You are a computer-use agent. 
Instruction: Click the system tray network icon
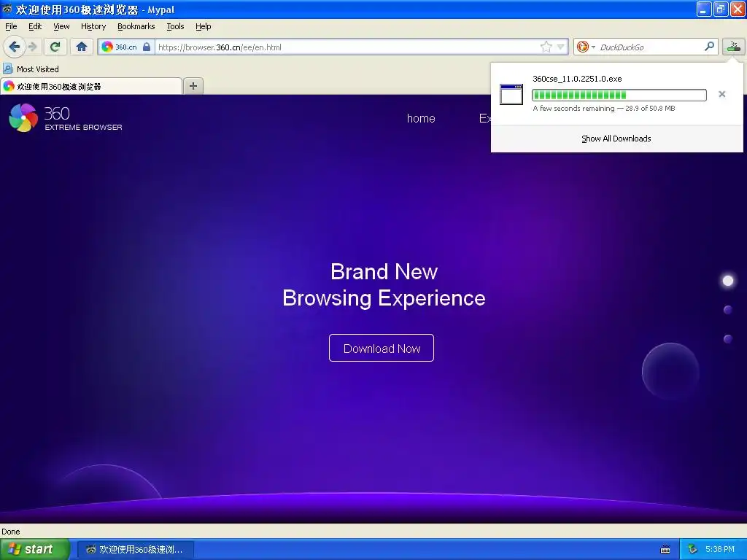692,550
